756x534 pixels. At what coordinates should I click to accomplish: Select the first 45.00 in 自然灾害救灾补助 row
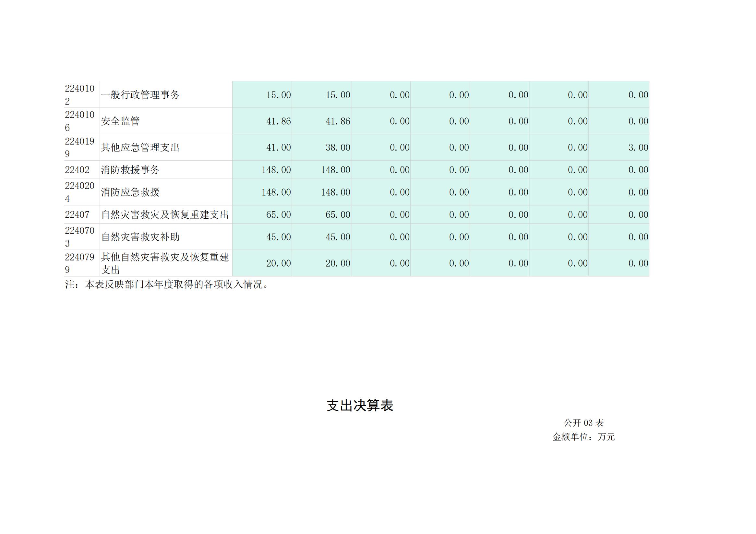coord(279,237)
